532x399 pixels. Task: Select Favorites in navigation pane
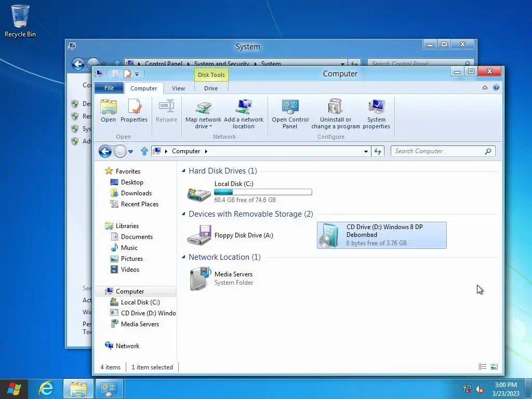(x=128, y=171)
